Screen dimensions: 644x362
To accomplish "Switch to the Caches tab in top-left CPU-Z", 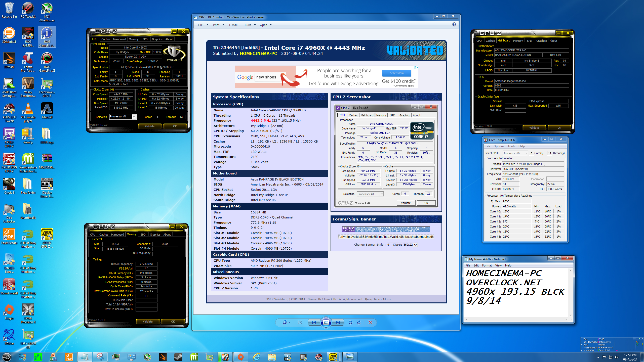I will 106,39.
